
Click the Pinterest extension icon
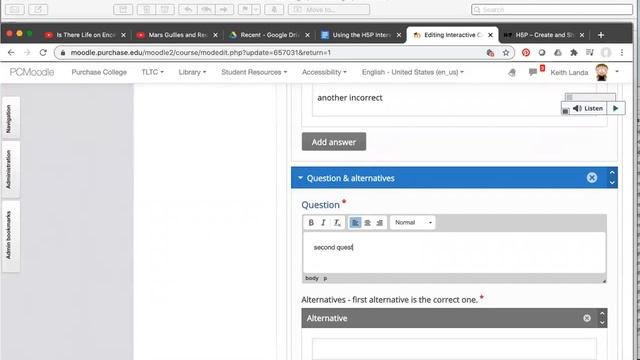pos(526,53)
